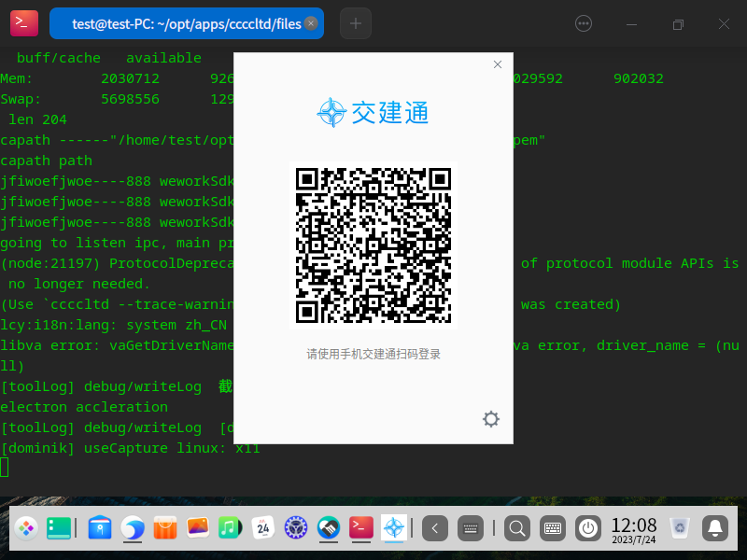Screen dimensions: 747x560
Task: Click the Mem value 2030712
Action: (130, 78)
